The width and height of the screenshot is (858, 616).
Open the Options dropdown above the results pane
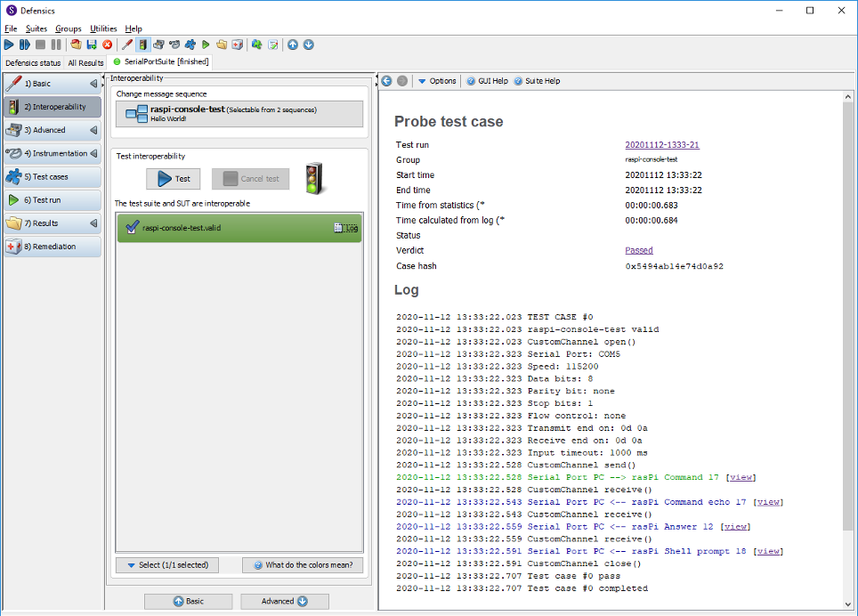coord(435,80)
